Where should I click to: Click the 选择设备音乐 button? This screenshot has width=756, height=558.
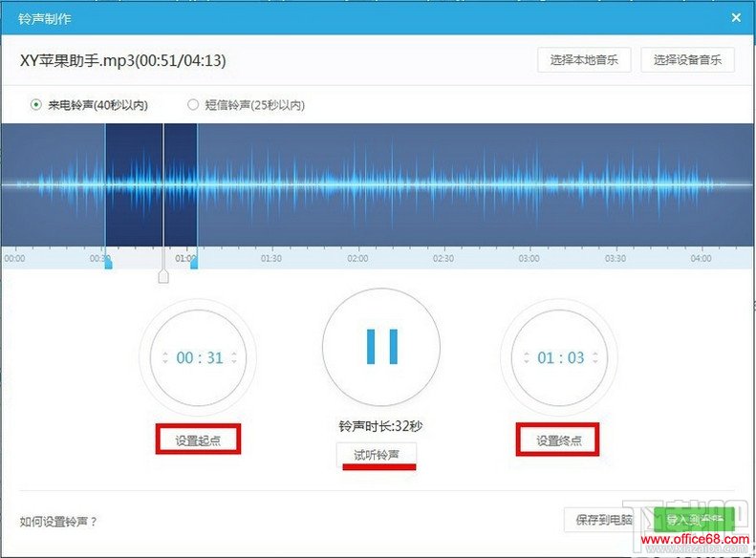tap(687, 60)
